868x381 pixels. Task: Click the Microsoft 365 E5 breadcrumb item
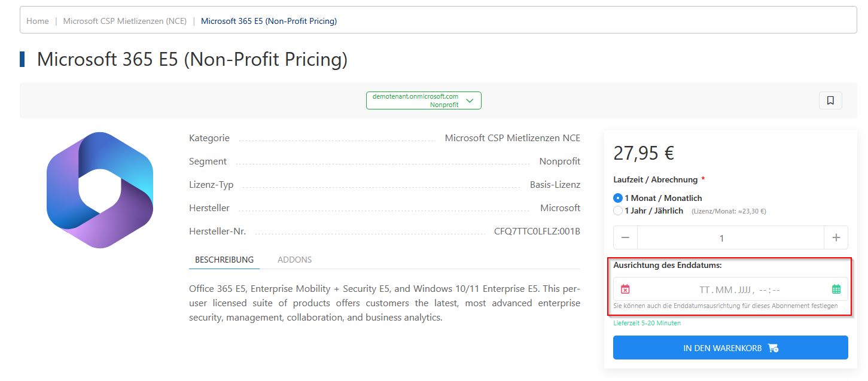[269, 21]
